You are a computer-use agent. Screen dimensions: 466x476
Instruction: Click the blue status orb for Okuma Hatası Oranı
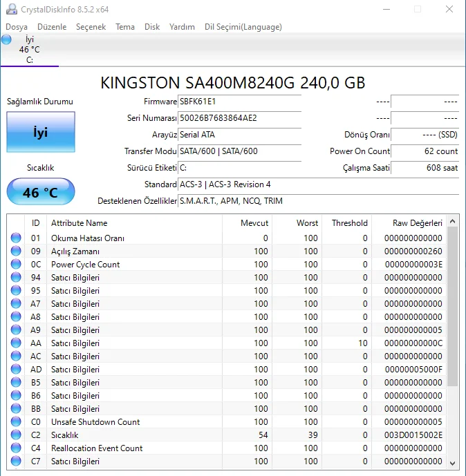click(16, 238)
